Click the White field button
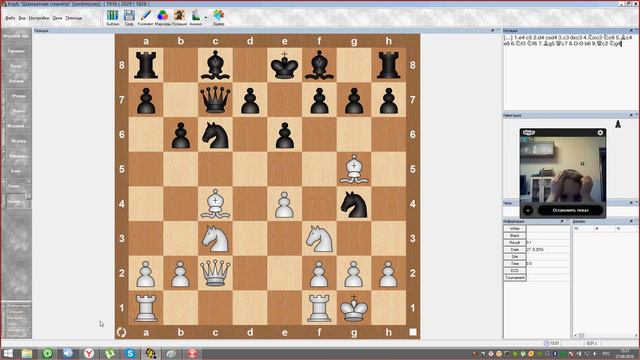The image size is (640, 360). pyautogui.click(x=515, y=229)
